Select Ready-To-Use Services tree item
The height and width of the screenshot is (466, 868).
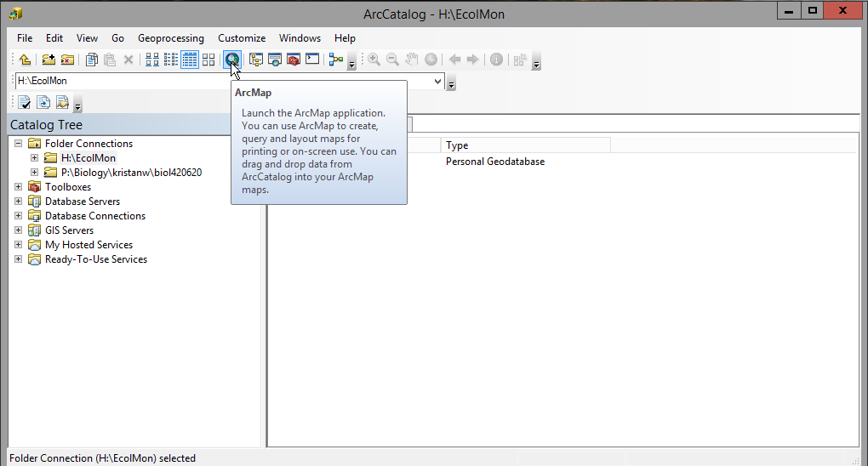click(96, 259)
